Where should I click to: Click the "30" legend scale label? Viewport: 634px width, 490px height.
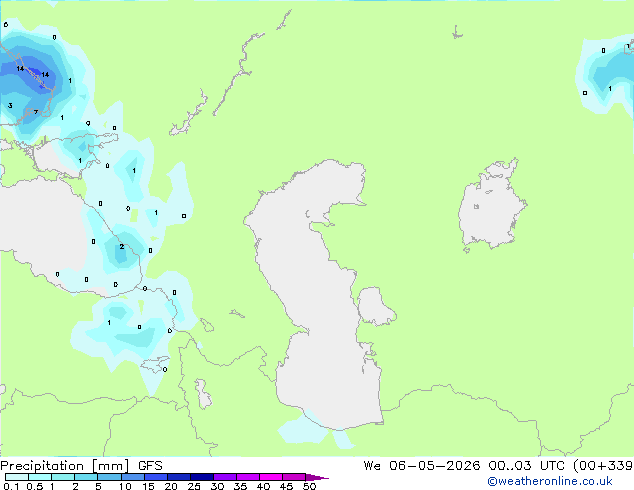coord(217,486)
